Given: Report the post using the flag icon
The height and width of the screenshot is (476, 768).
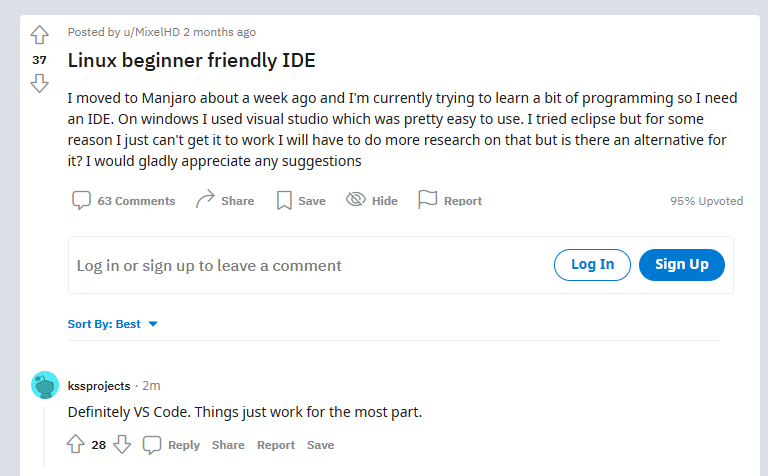Looking at the screenshot, I should point(427,199).
